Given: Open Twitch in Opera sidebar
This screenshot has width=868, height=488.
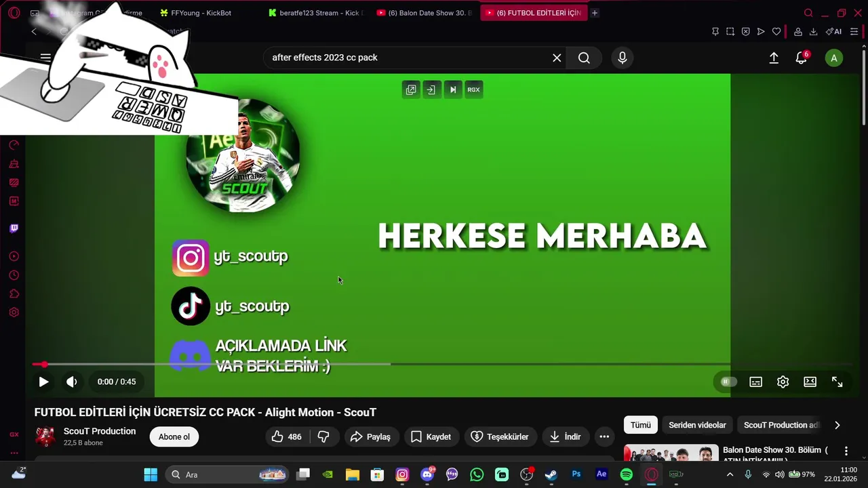Looking at the screenshot, I should pyautogui.click(x=14, y=228).
